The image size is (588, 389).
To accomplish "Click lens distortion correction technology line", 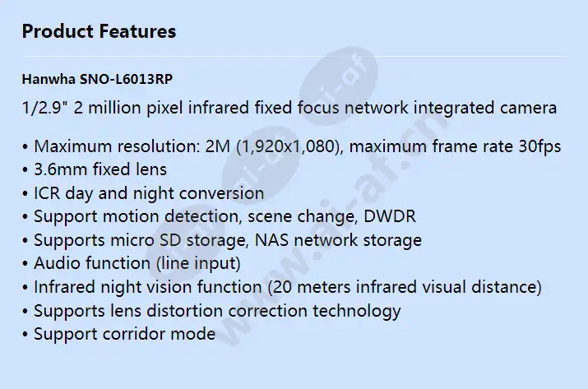I will point(211,312).
